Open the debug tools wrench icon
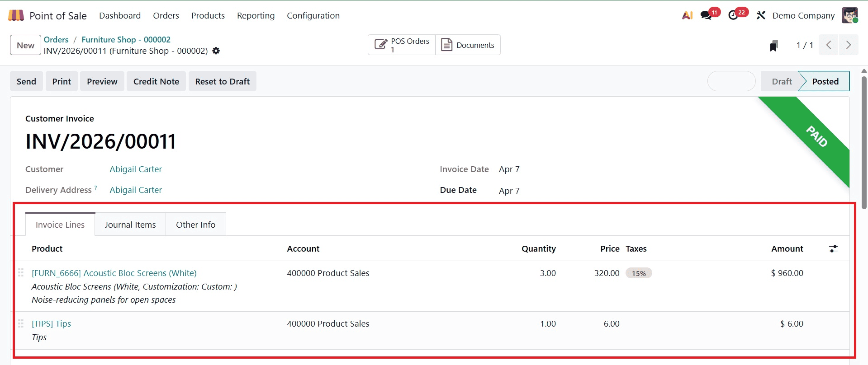This screenshot has width=868, height=365. [761, 15]
